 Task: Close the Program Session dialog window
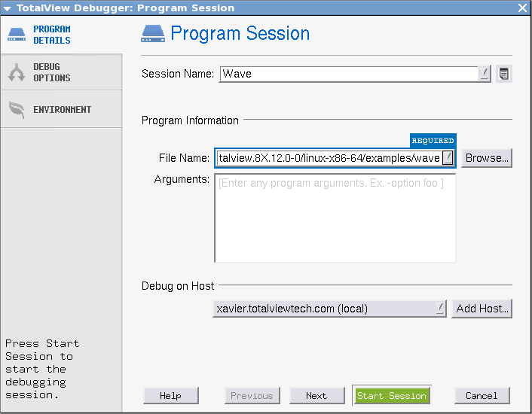tap(522, 8)
